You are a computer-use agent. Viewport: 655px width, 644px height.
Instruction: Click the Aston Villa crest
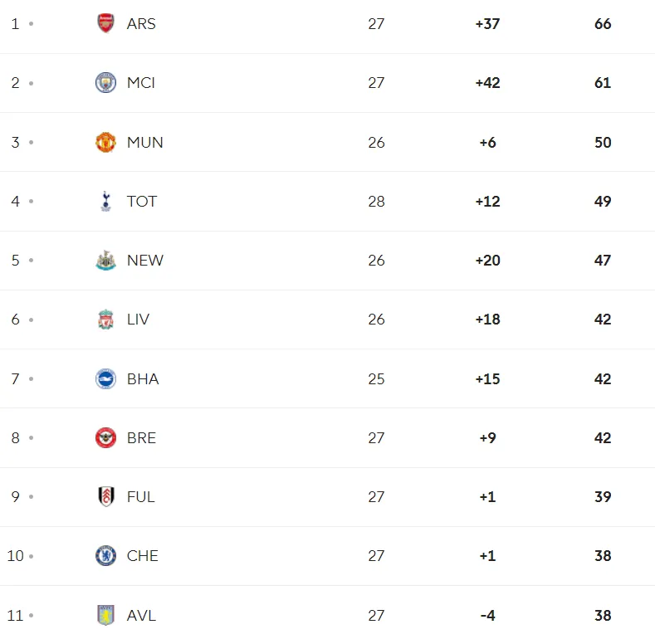pos(105,615)
